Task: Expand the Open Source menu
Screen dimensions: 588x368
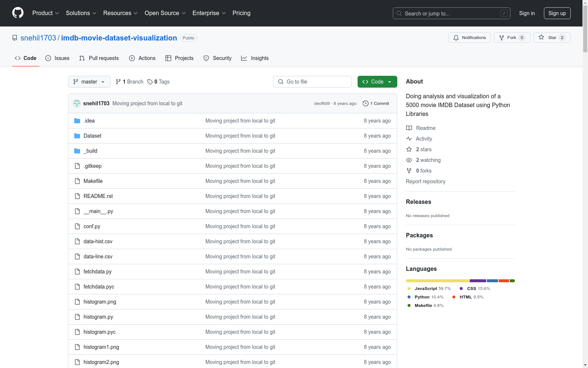Action: (165, 13)
